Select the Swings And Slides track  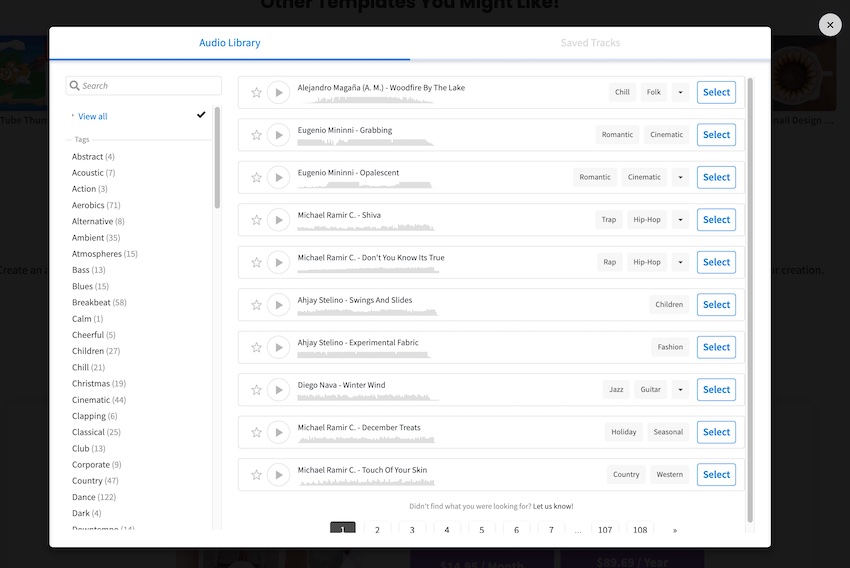coord(716,305)
